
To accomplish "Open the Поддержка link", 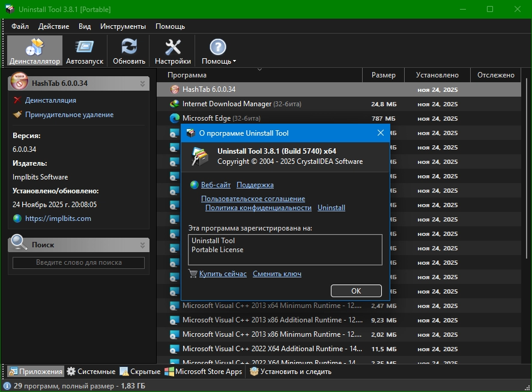I will [255, 185].
